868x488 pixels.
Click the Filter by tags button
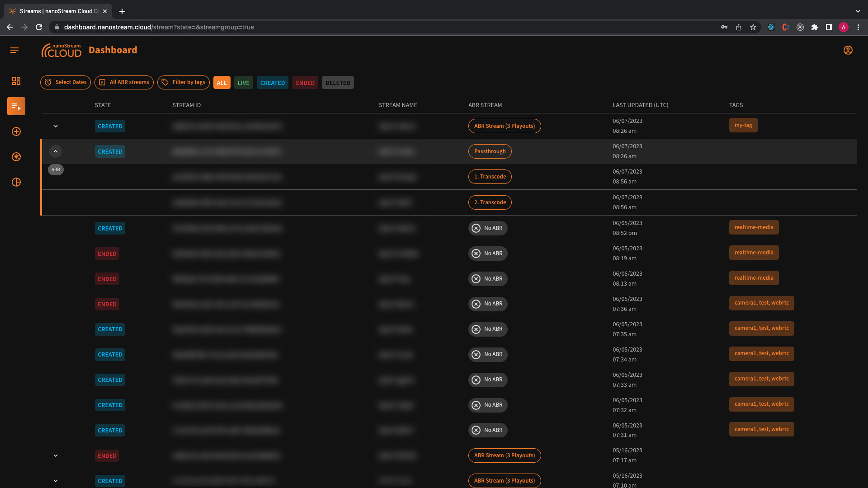click(x=183, y=82)
